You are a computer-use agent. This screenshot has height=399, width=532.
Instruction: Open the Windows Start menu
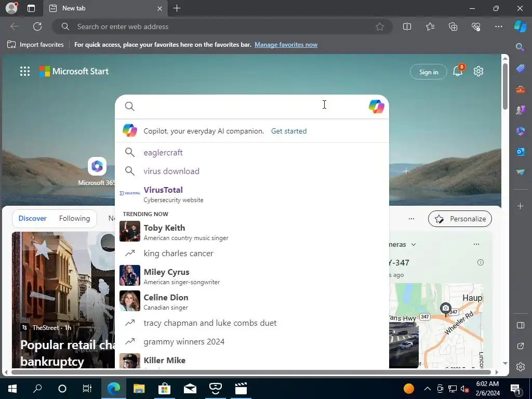[x=12, y=389]
